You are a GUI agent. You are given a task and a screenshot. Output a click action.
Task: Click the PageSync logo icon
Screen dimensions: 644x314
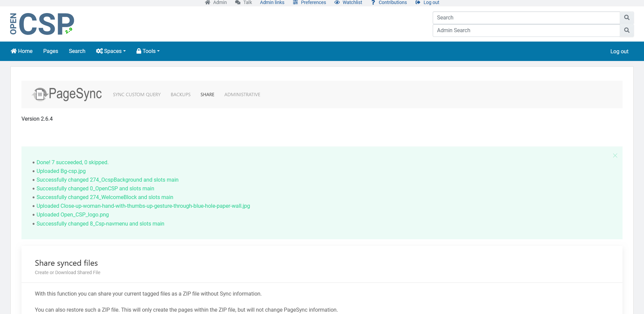pos(40,94)
